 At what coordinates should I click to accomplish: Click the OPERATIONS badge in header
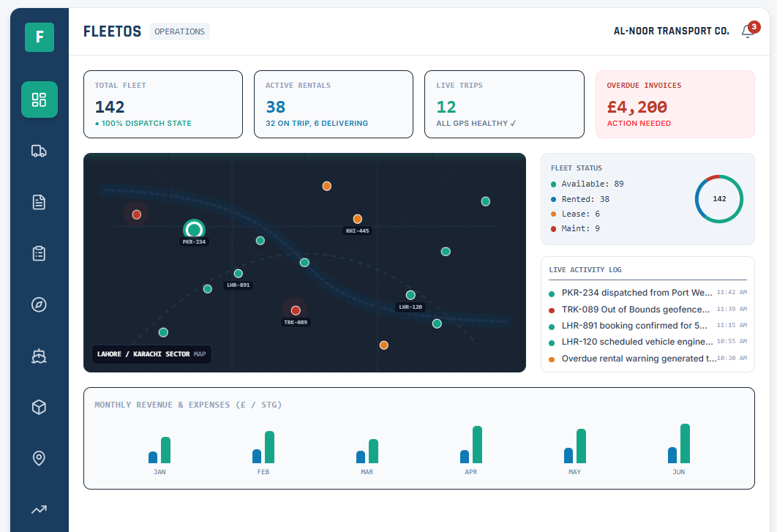(x=179, y=31)
